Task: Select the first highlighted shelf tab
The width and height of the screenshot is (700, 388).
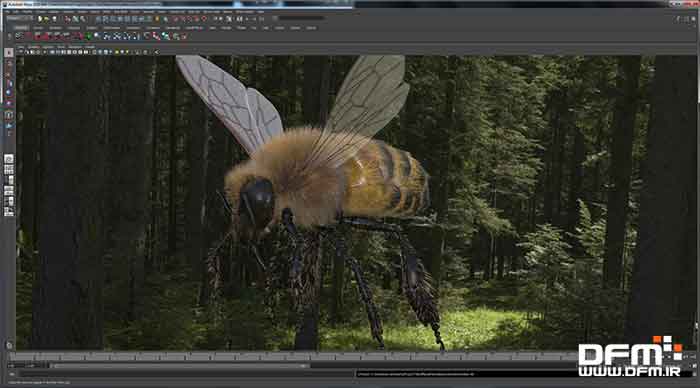Action: coord(21,28)
